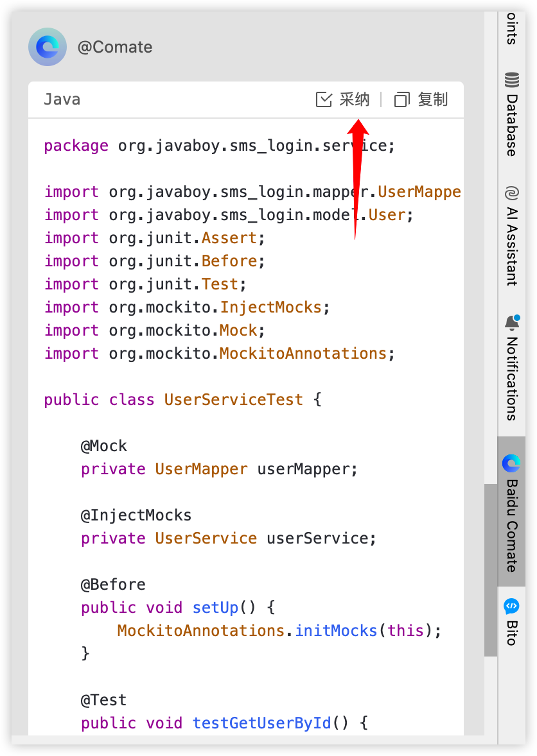The width and height of the screenshot is (537, 756).
Task: Click the @Test annotation
Action: tap(103, 700)
